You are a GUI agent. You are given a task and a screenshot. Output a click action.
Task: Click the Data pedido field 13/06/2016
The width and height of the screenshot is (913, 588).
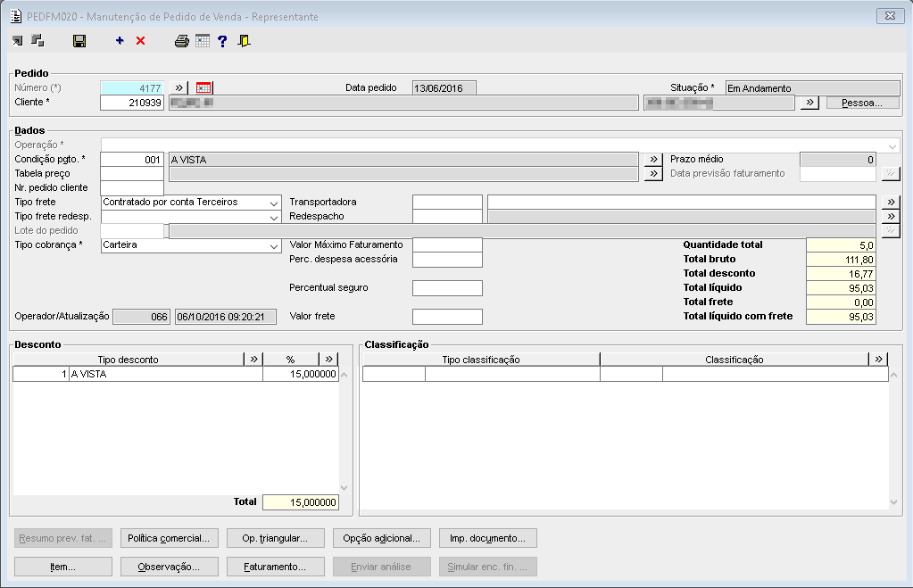[444, 88]
